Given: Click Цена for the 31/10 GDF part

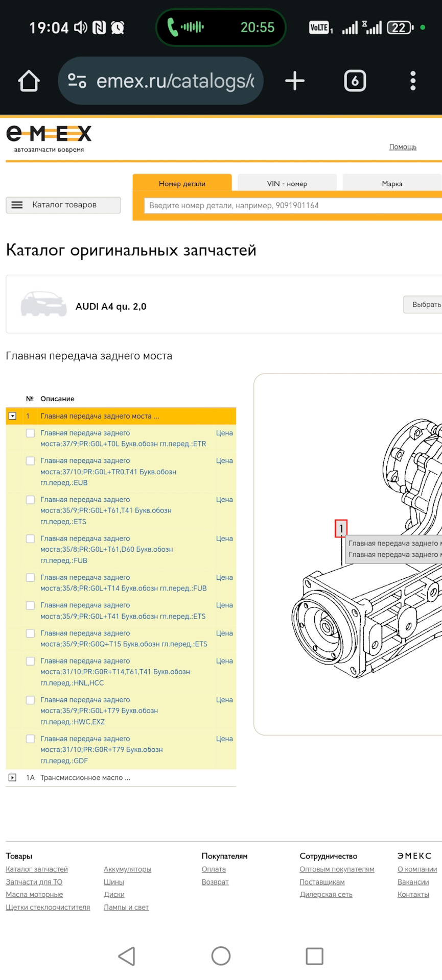Looking at the screenshot, I should coord(224,739).
